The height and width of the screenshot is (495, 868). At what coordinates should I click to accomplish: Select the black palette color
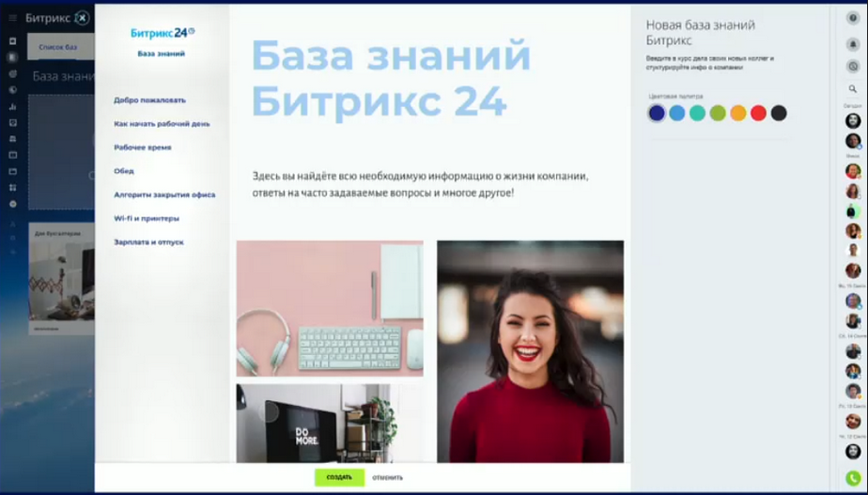click(779, 114)
